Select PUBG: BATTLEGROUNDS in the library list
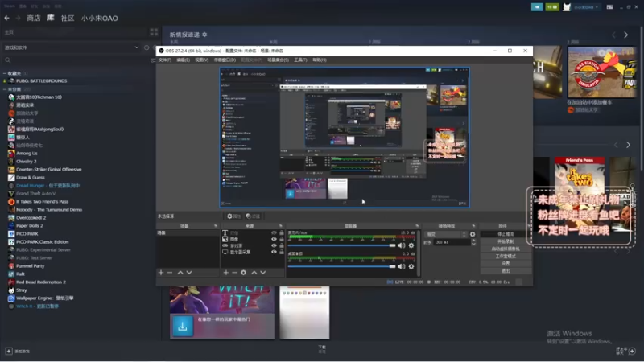644x362 pixels. coord(42,81)
